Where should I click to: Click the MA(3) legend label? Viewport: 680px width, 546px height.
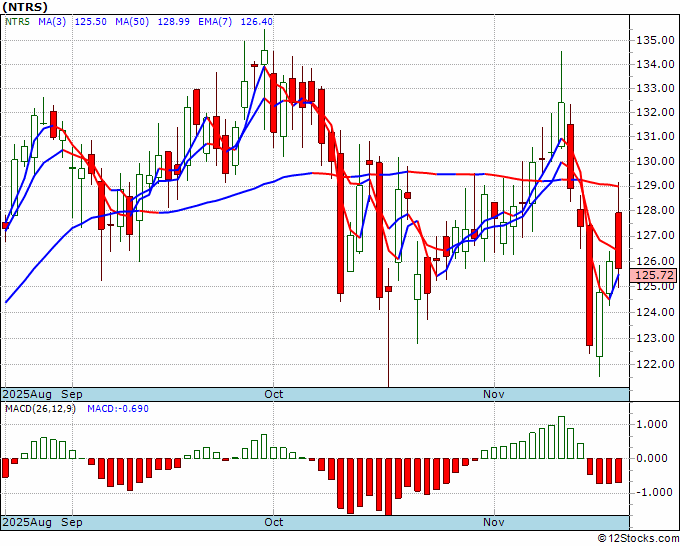[x=52, y=22]
